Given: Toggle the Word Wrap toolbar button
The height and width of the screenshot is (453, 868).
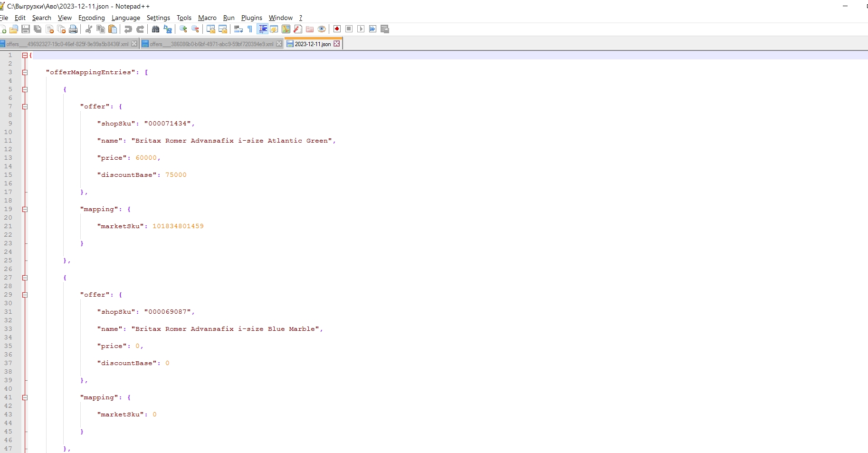Looking at the screenshot, I should tap(238, 29).
